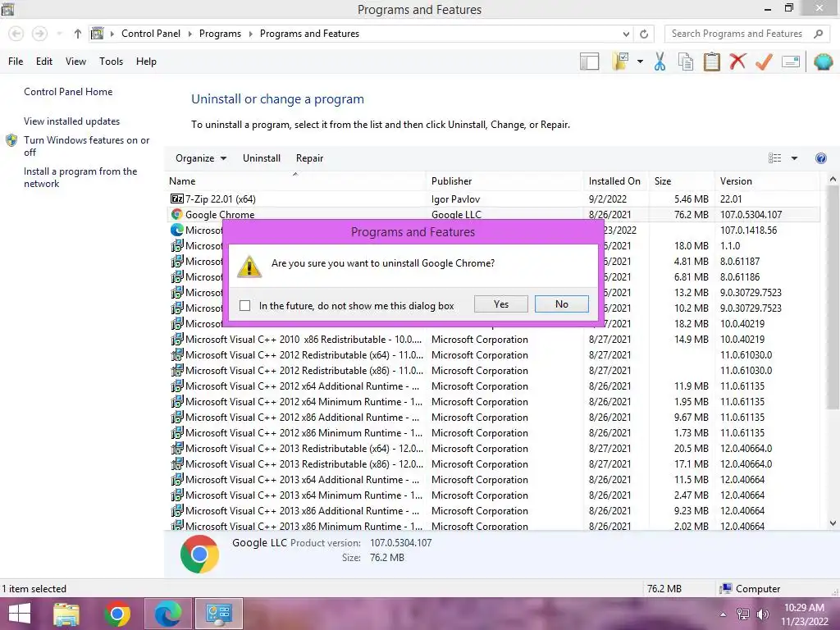Screen dimensions: 840x630
Task: Click the Refresh button in address bar
Action: [x=644, y=34]
